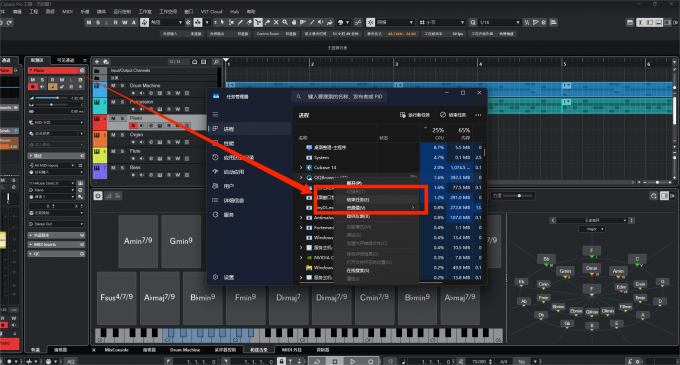Mute the Bass track
Viewport: 680px width, 365px height.
tap(113, 168)
